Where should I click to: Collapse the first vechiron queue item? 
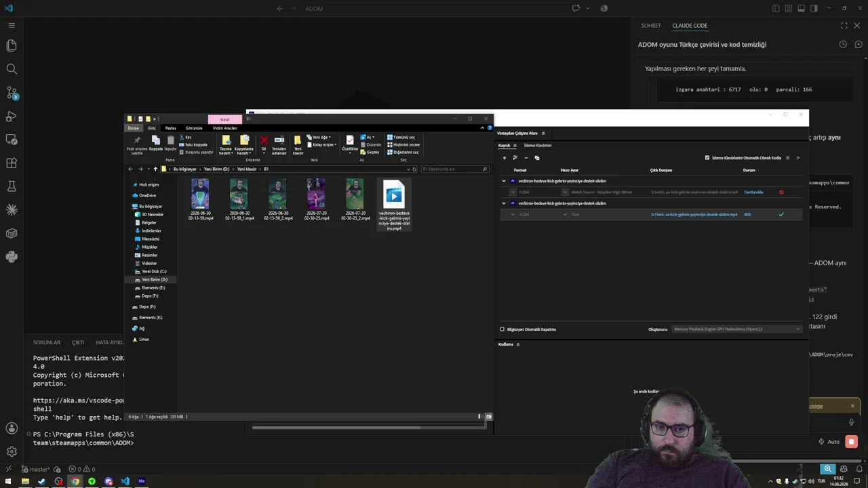(504, 181)
